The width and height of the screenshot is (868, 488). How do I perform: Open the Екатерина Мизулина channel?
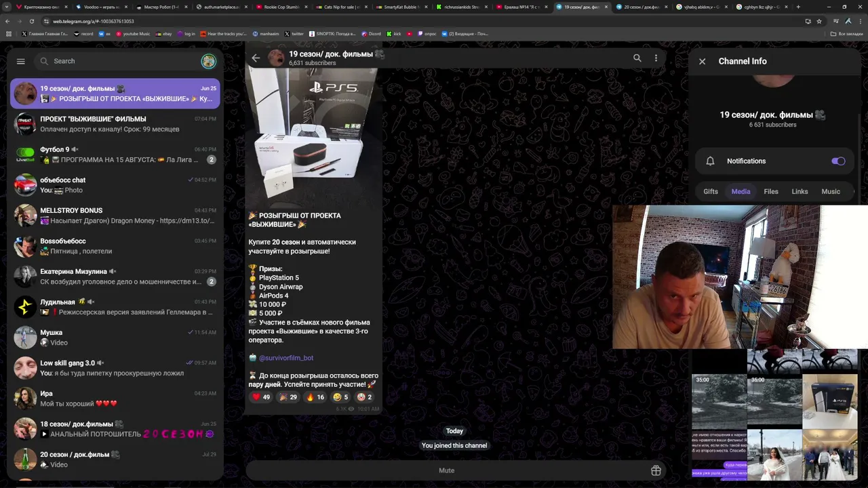click(x=115, y=277)
